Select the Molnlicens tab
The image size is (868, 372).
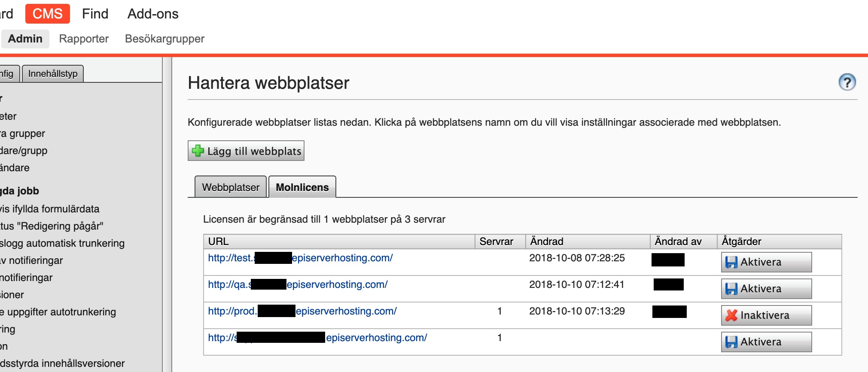coord(302,188)
